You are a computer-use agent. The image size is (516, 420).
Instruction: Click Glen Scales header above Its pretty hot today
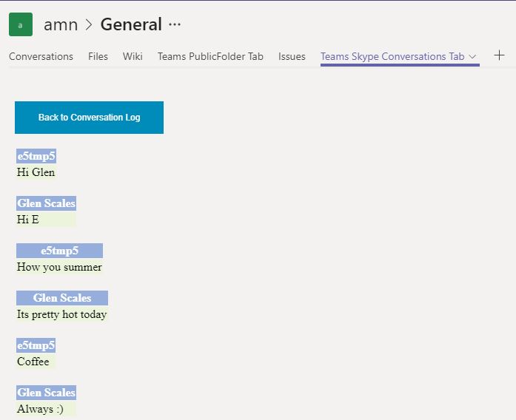click(62, 298)
